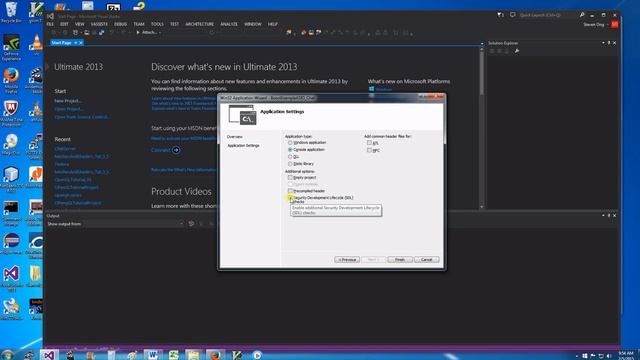
Task: Open the Overview page in wizard sidebar
Action: click(235, 137)
